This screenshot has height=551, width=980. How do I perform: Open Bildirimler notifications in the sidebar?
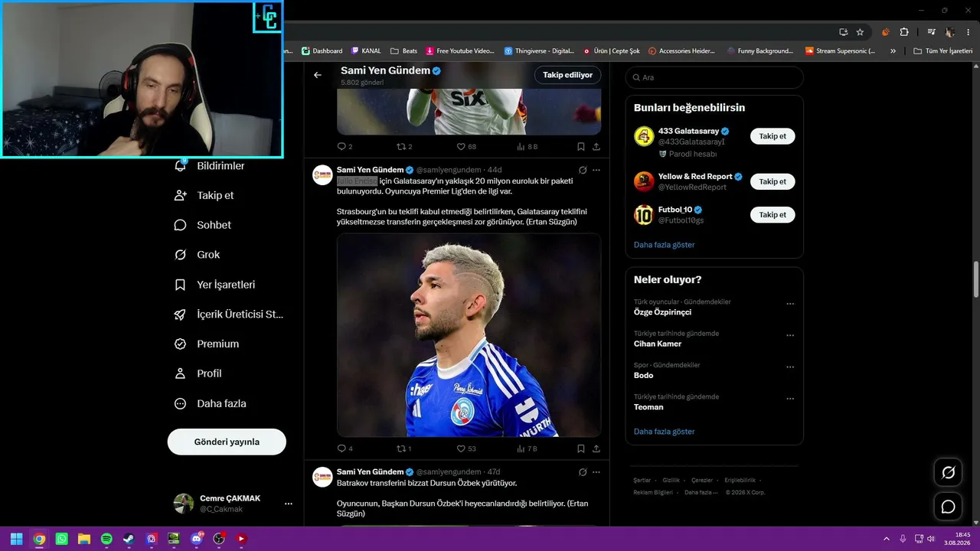(210, 166)
